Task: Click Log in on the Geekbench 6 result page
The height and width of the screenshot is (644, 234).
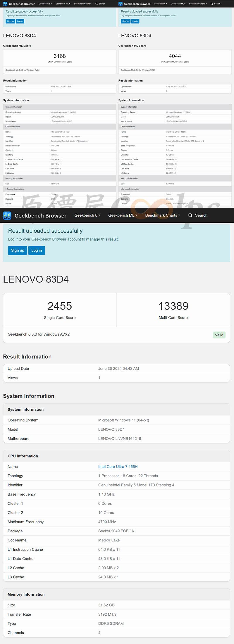Action: pos(37,251)
